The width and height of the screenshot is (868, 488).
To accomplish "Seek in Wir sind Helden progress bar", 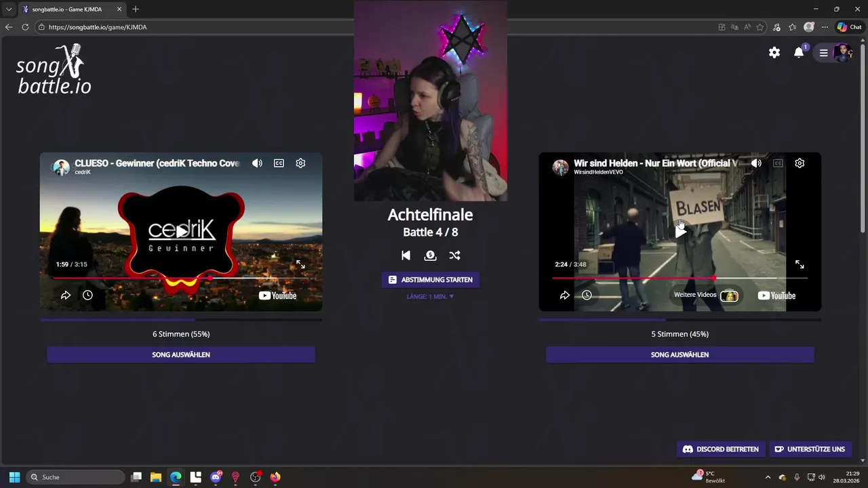I will click(x=680, y=278).
